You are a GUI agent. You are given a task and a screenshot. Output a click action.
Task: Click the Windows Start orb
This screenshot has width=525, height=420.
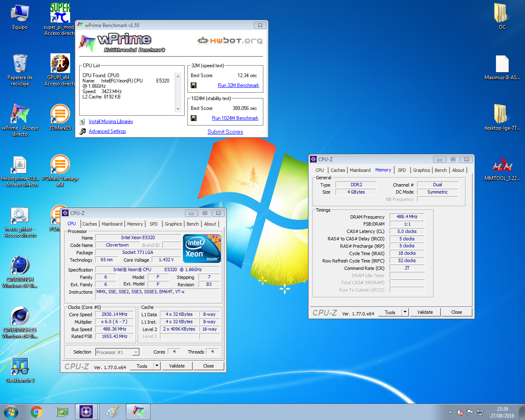coord(11,412)
